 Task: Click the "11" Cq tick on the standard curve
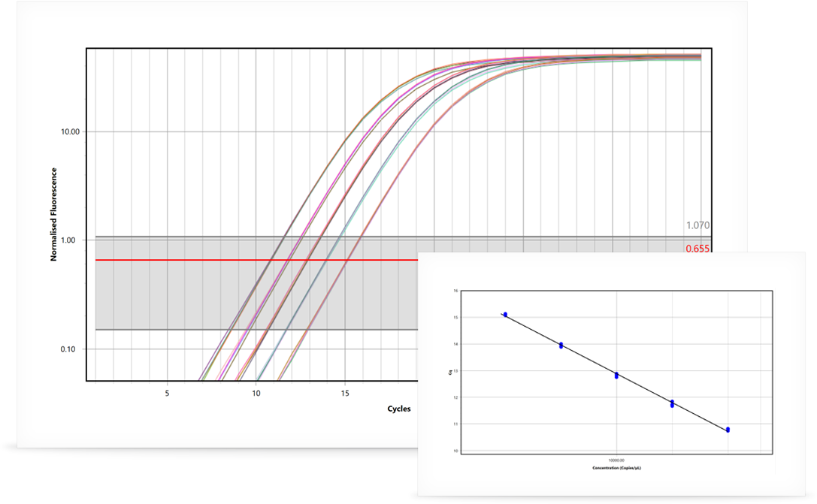click(x=455, y=424)
